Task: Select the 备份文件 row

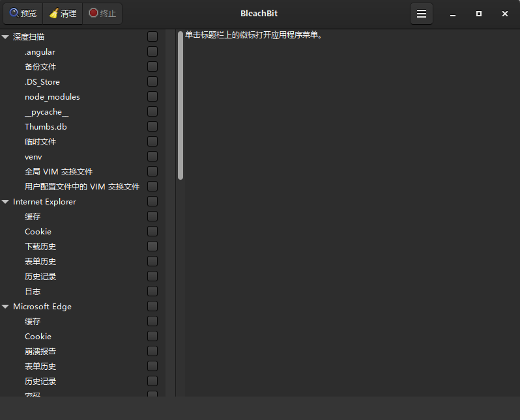Action: coord(83,66)
